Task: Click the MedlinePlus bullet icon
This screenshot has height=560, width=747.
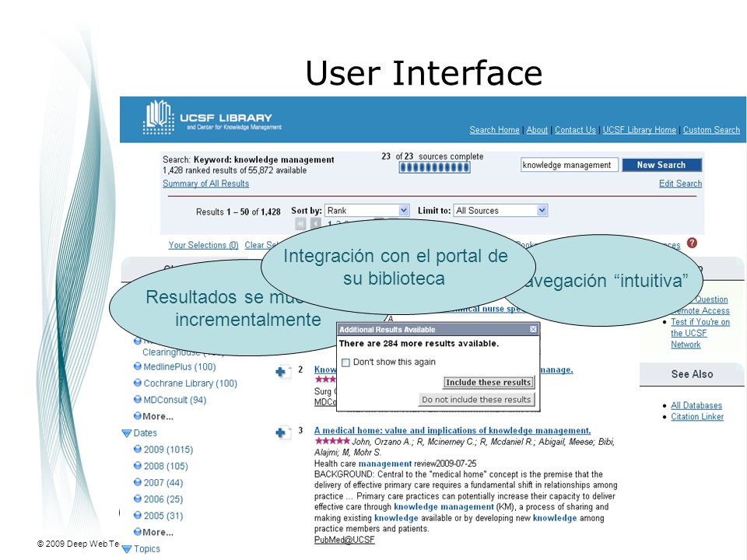Action: [137, 366]
